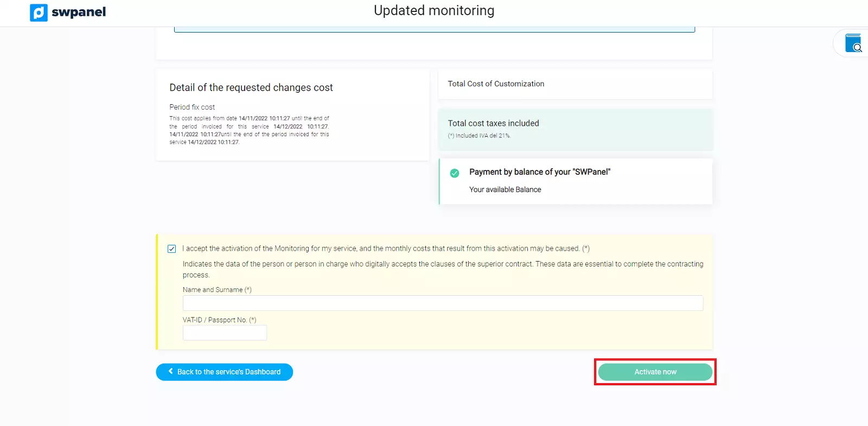Viewport: 868px width, 426px height.
Task: Toggle the accept Monitoring activation checkbox
Action: 172,249
